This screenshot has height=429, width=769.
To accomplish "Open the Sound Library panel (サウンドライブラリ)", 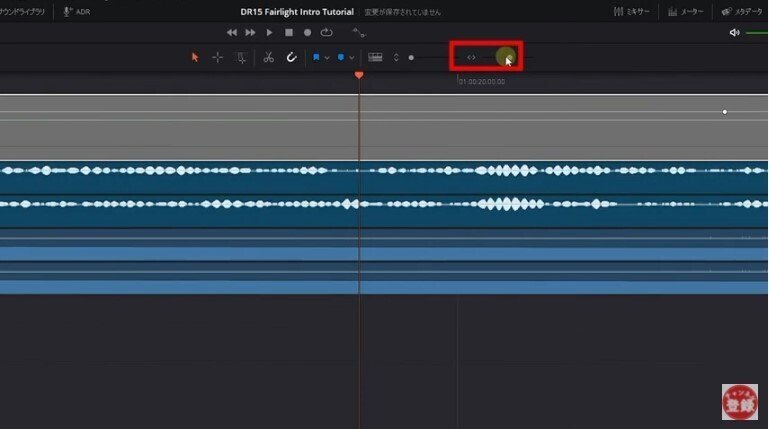I will point(22,12).
